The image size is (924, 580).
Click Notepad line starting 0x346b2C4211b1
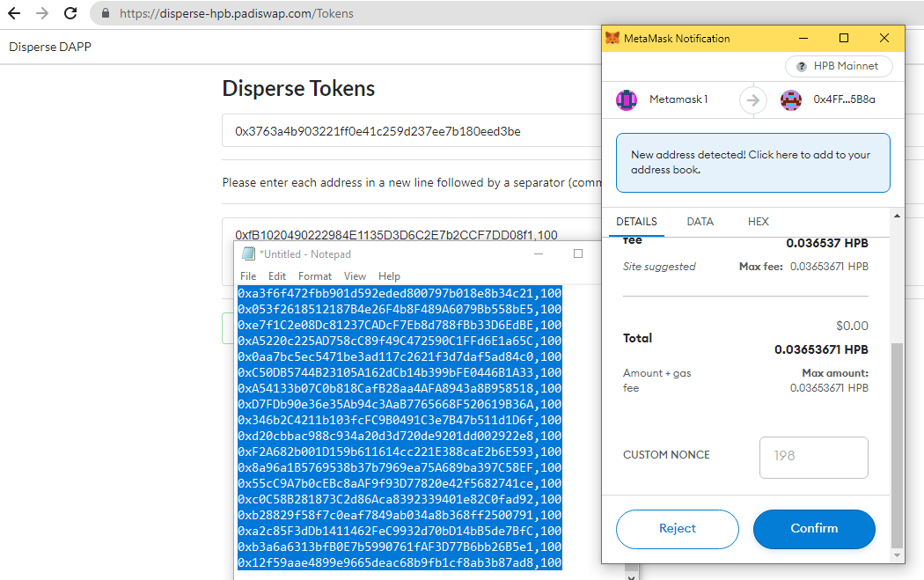pos(400,421)
